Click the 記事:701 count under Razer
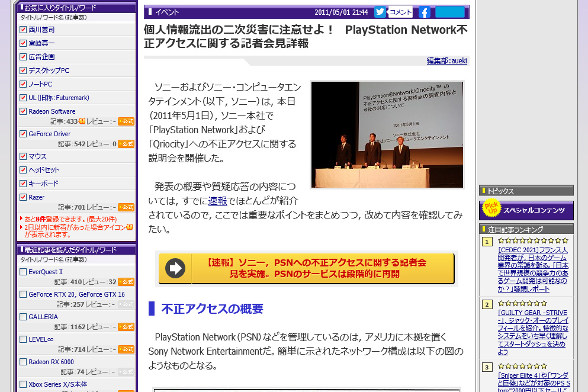The image size is (588, 392). tap(72, 207)
